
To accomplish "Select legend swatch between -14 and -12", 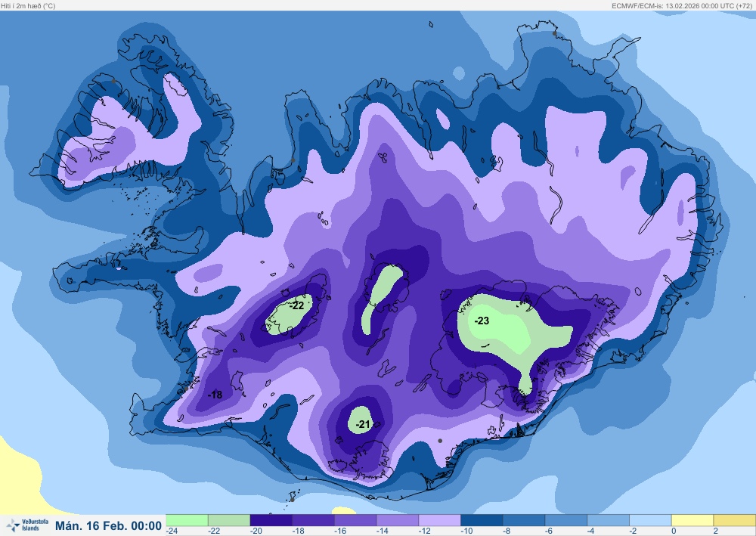I will [398, 520].
